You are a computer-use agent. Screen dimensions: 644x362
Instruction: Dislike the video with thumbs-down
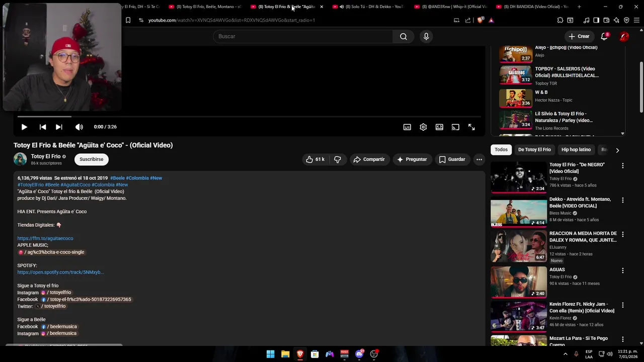337,159
